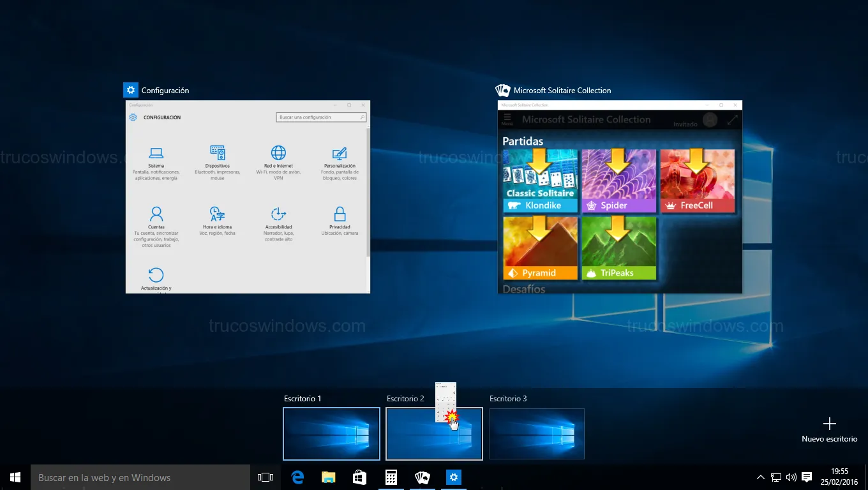
Task: Switch to Escritorio 1 desktop
Action: pyautogui.click(x=331, y=434)
